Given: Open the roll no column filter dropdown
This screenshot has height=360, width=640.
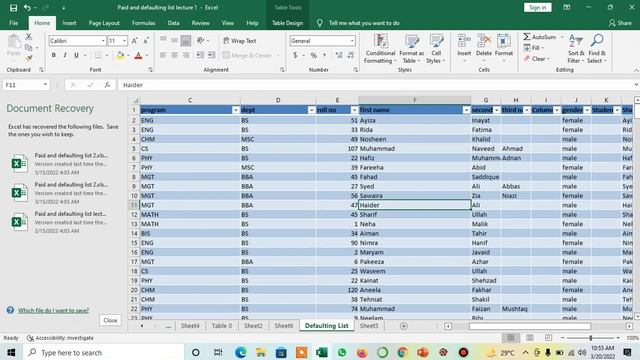Looking at the screenshot, I should pyautogui.click(x=354, y=110).
